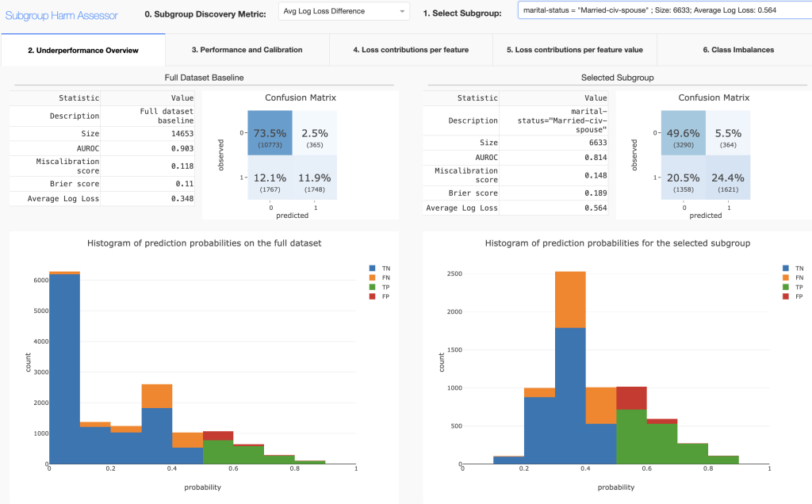Click the tallest green TP bar in subgroup histogram
Screen dimensions: 812x504
[x=631, y=437]
